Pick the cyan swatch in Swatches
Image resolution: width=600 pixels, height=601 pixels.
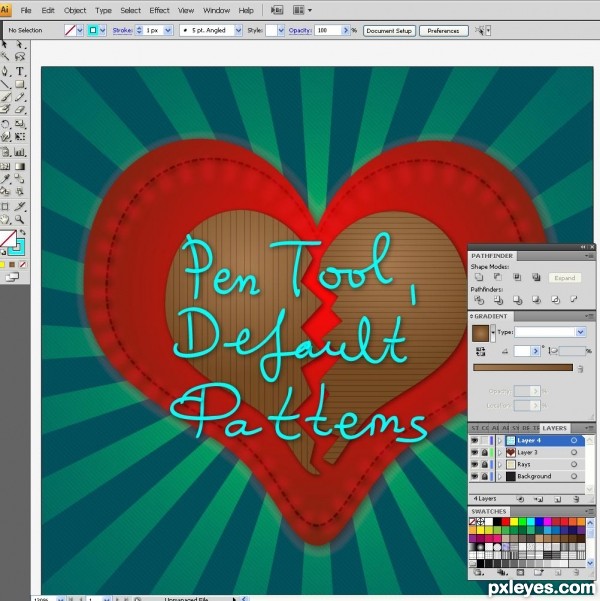tap(531, 522)
